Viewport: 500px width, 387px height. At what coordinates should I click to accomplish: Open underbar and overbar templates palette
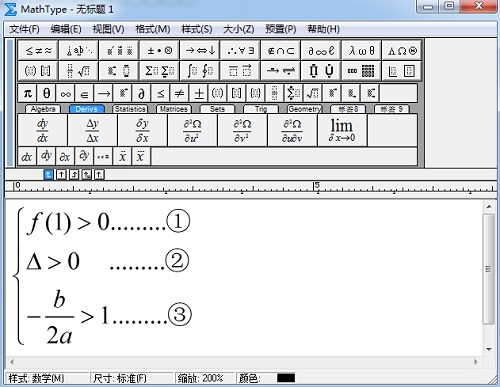[x=240, y=71]
